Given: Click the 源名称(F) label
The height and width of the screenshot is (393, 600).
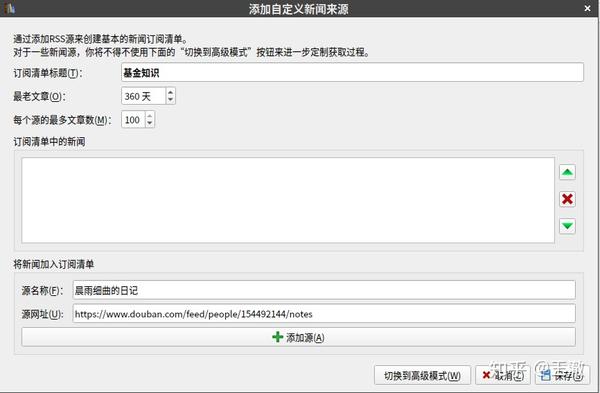Looking at the screenshot, I should 42,290.
